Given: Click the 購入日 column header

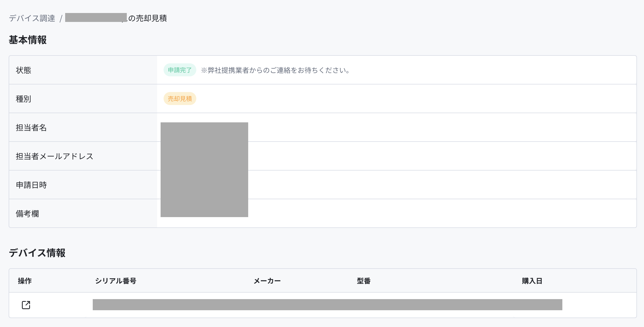Looking at the screenshot, I should 532,281.
